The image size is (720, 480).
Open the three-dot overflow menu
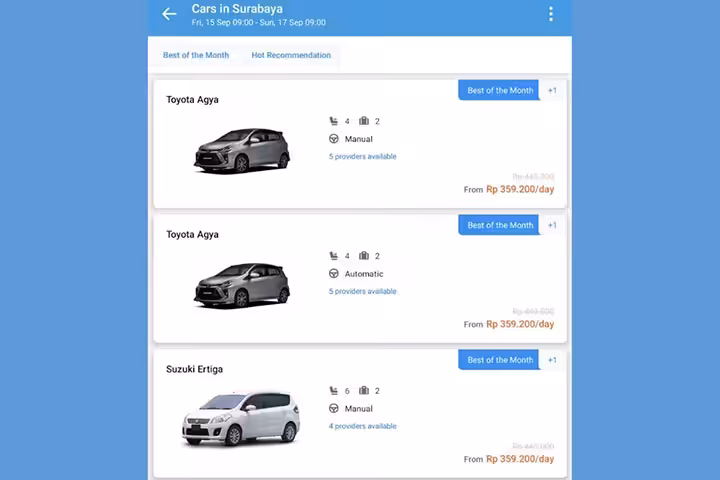point(551,14)
